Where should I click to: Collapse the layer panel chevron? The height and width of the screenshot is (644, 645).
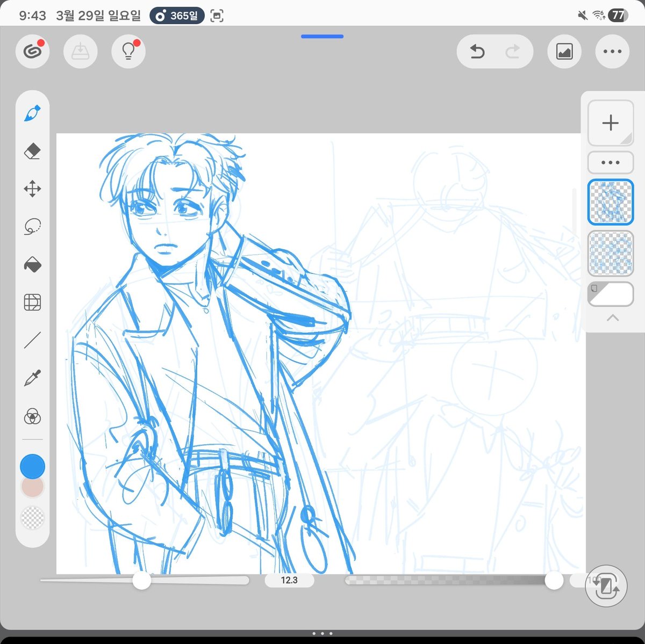coord(612,318)
